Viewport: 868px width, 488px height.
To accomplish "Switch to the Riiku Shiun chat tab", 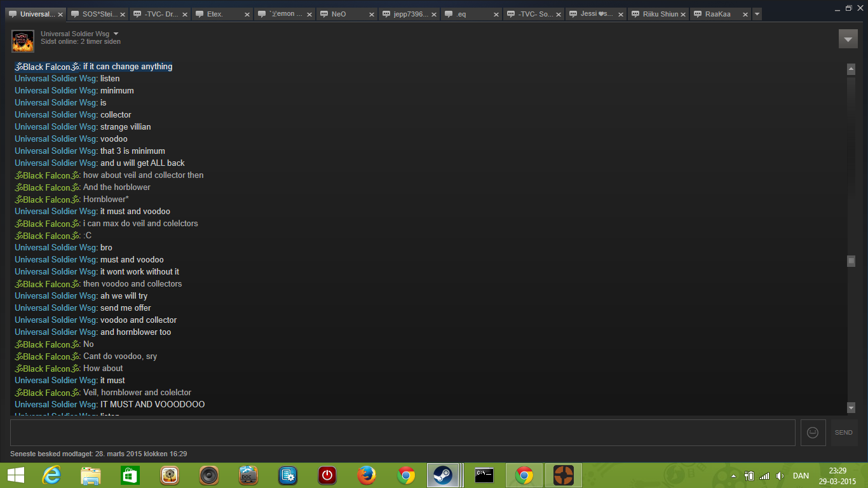I will coord(660,14).
